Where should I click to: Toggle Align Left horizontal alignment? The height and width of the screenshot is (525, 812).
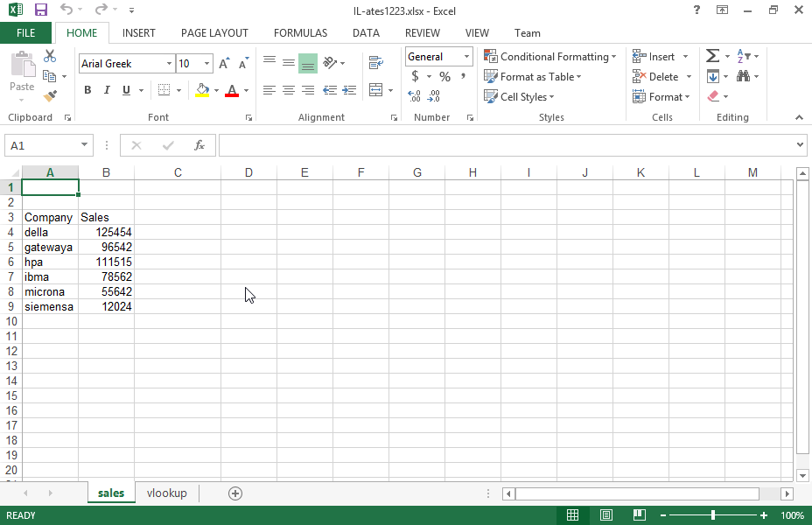point(269,90)
